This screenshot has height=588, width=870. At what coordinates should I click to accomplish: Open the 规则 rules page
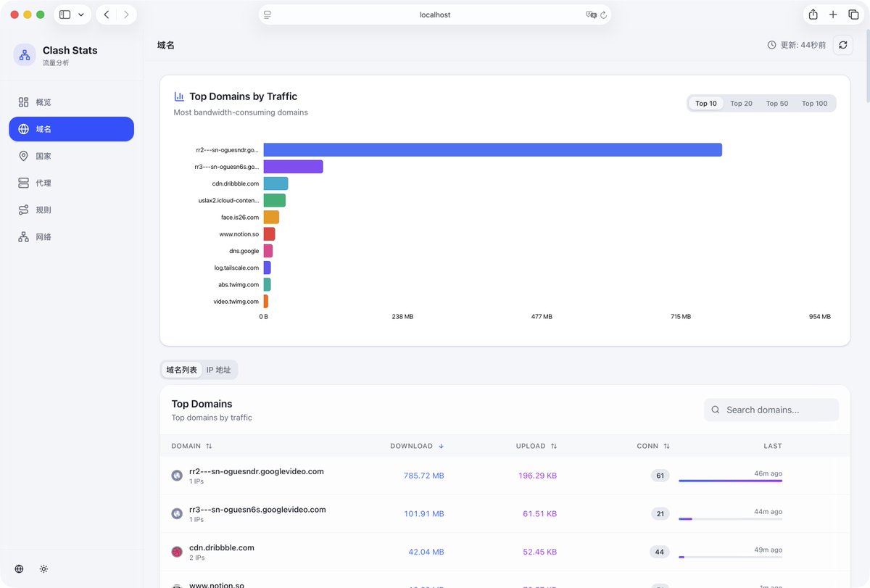point(71,210)
